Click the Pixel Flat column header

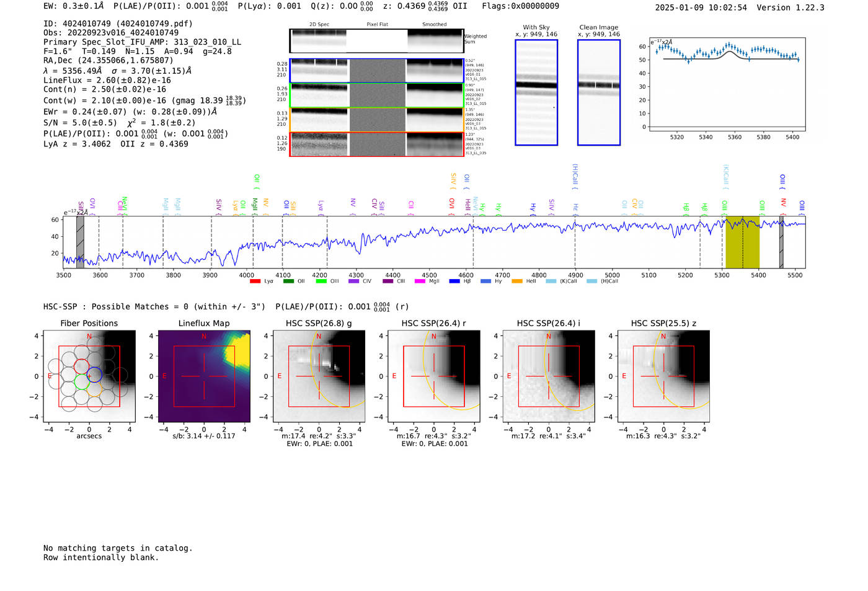pyautogui.click(x=377, y=24)
